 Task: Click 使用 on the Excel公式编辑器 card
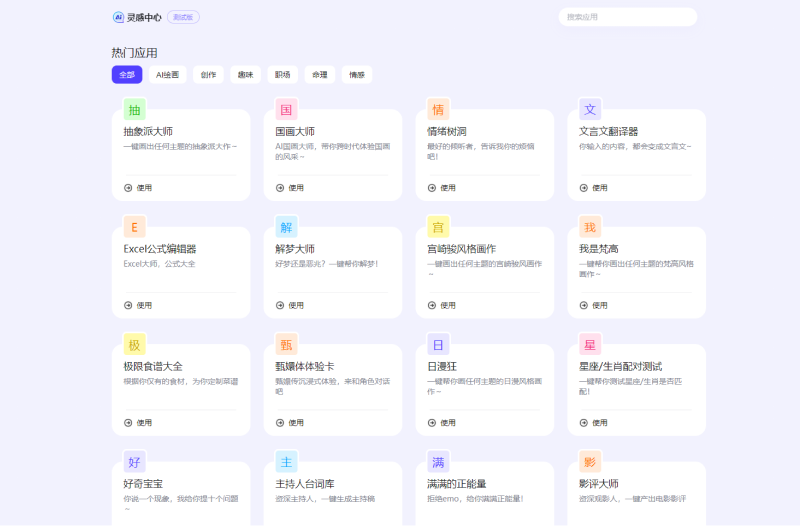[x=138, y=305]
